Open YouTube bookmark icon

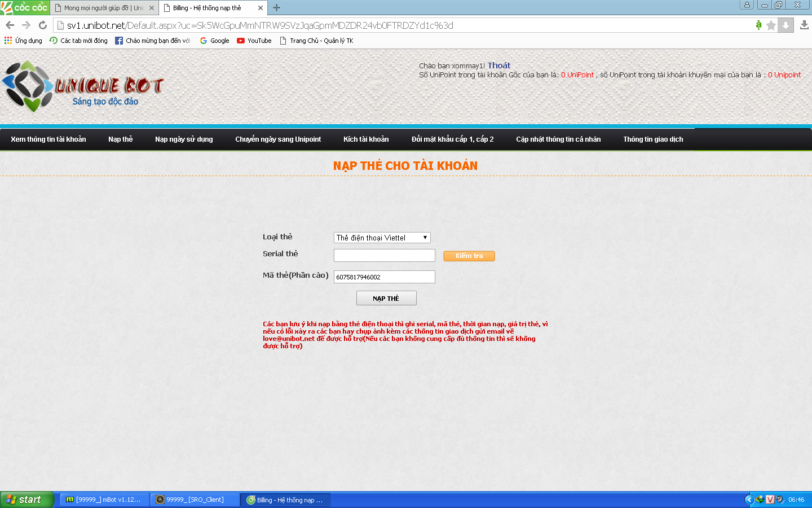point(241,41)
